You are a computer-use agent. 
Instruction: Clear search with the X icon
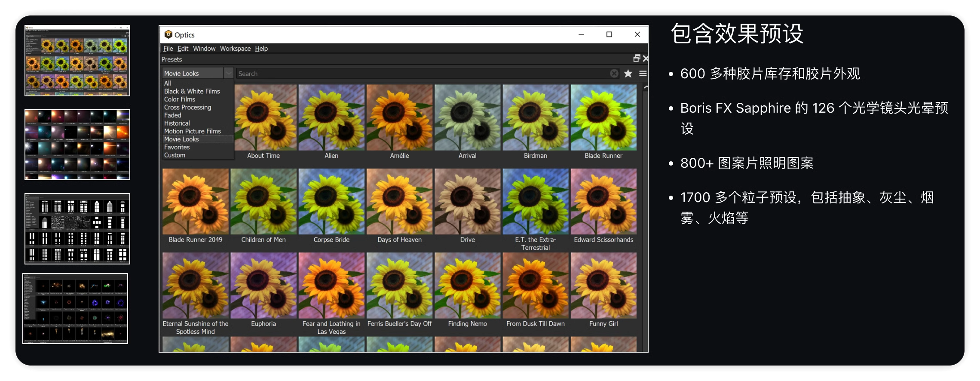614,74
